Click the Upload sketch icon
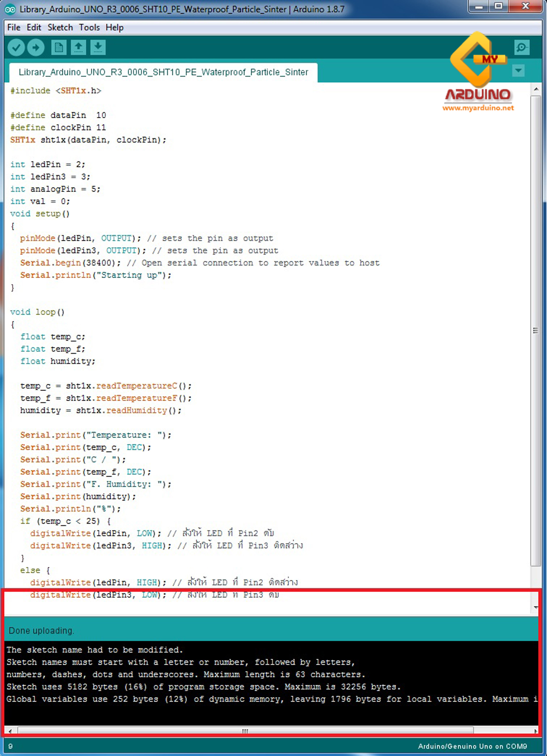The width and height of the screenshot is (547, 756). point(36,47)
